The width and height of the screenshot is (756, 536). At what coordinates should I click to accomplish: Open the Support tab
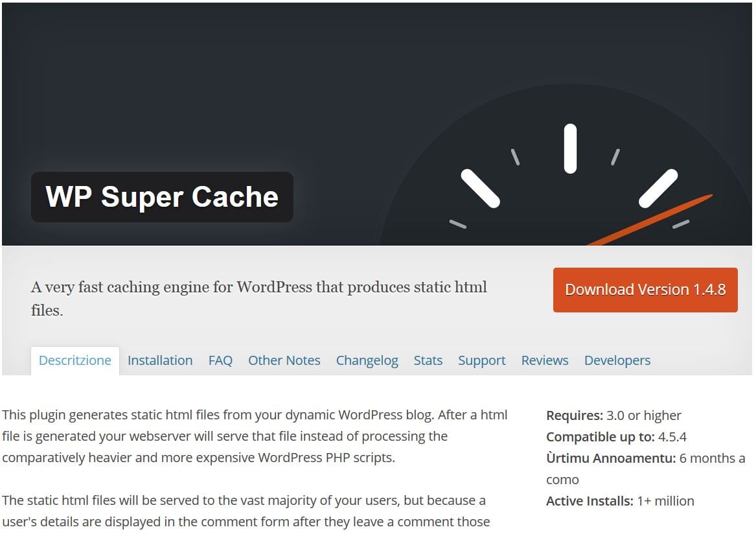click(481, 360)
